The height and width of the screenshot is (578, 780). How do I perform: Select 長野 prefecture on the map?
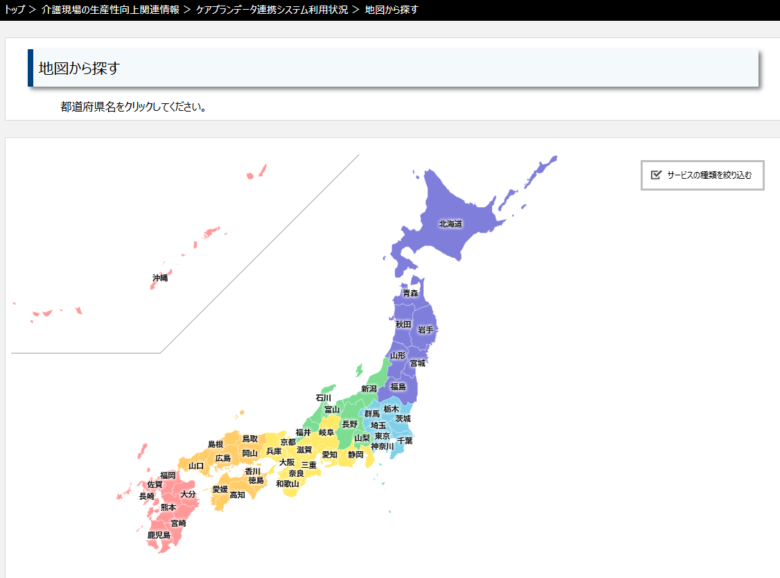pos(349,424)
